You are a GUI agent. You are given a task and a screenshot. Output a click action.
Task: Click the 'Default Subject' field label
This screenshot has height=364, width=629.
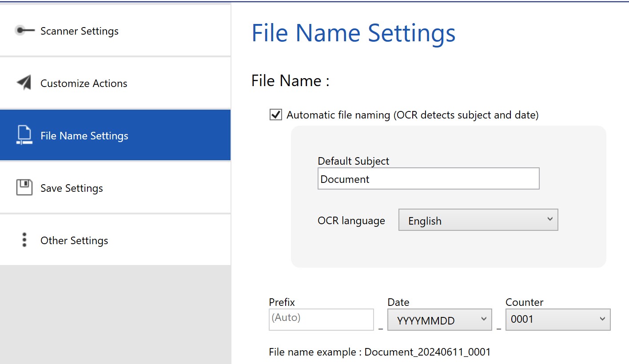[354, 161]
